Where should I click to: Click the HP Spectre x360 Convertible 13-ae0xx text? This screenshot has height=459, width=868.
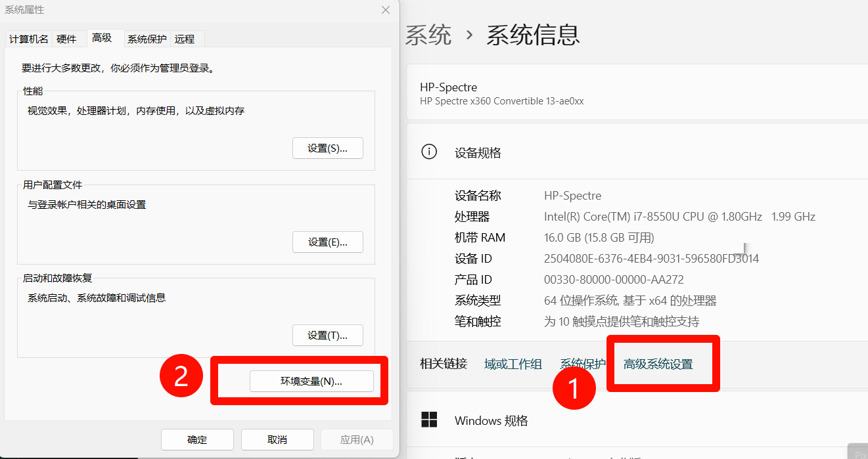(x=502, y=101)
